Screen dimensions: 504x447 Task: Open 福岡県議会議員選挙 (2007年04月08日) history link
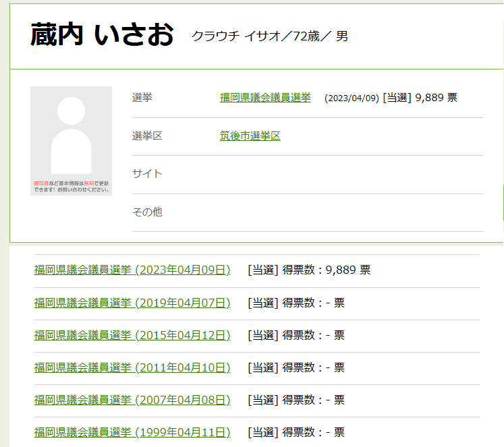[132, 400]
